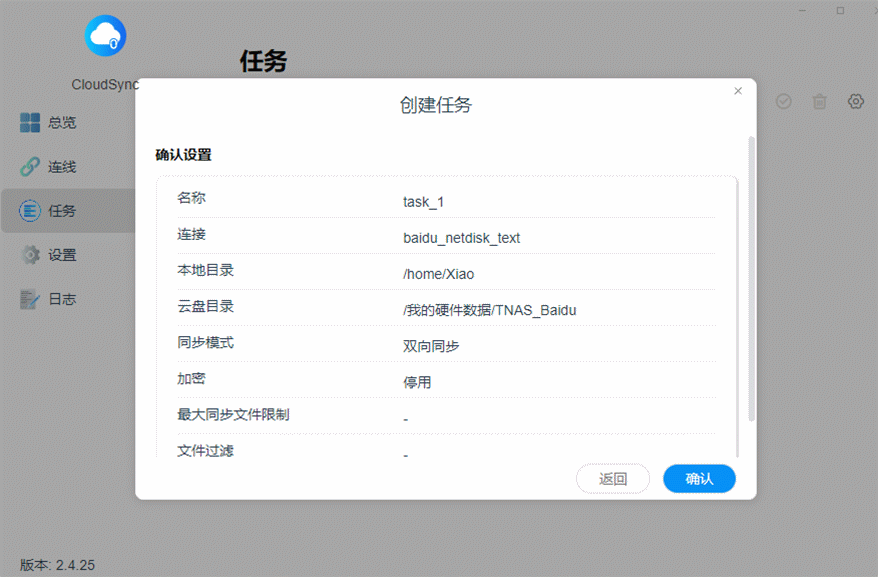Click the gear icon in task toolbar
Image resolution: width=878 pixels, height=577 pixels.
coord(856,102)
